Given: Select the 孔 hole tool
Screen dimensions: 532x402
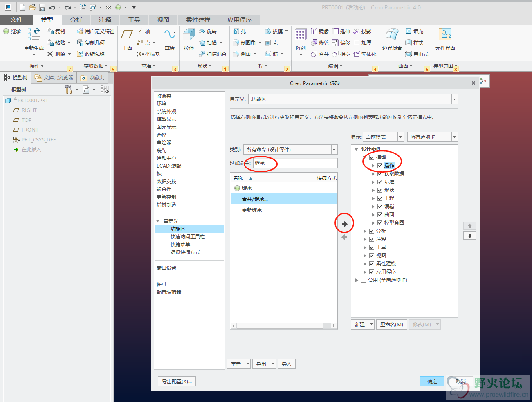Looking at the screenshot, I should pyautogui.click(x=240, y=31).
